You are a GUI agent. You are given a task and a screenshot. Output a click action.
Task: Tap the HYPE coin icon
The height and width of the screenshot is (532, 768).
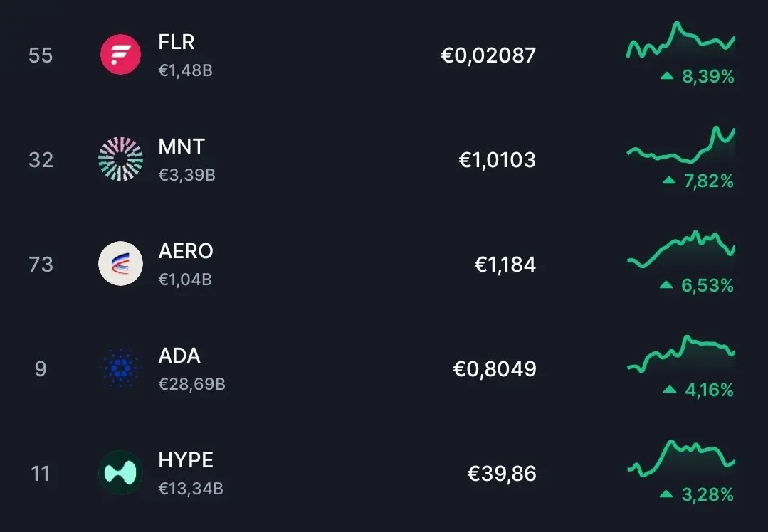[120, 472]
